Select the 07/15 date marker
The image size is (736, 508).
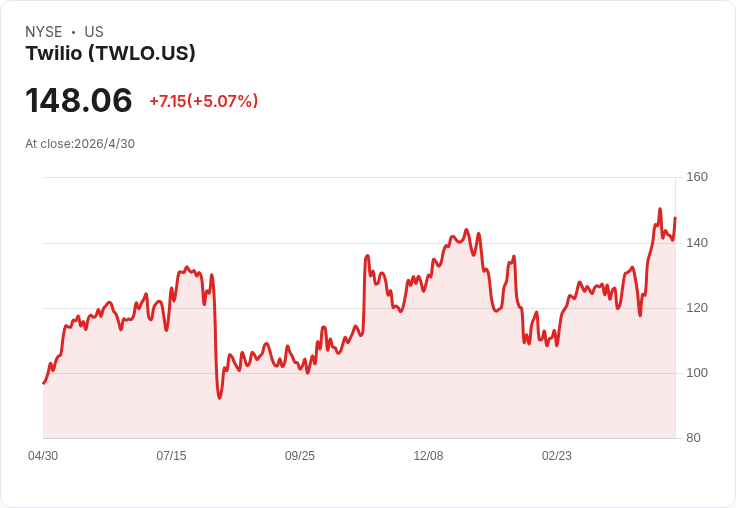point(171,456)
